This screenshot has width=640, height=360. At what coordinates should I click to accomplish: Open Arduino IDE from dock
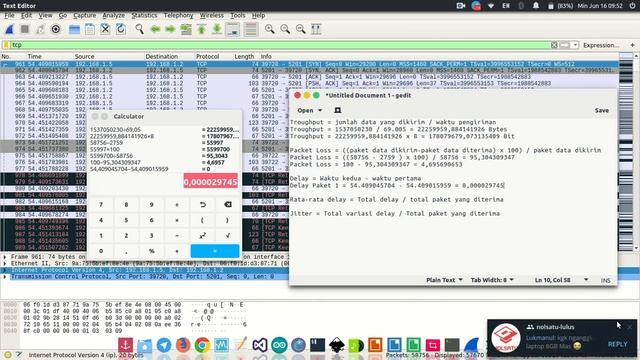279,345
